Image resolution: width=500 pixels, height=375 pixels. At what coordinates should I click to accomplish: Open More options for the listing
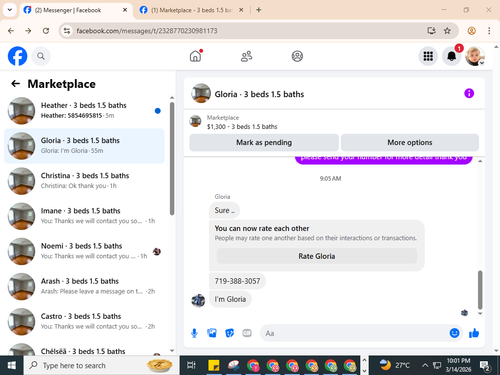(410, 143)
